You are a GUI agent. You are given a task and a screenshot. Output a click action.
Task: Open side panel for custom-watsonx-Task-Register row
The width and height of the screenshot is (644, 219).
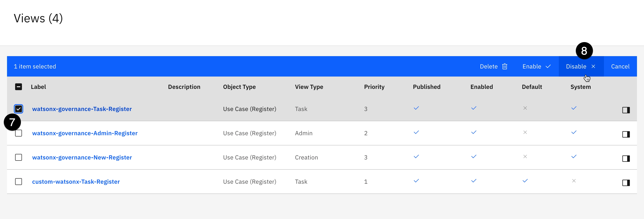[626, 183]
